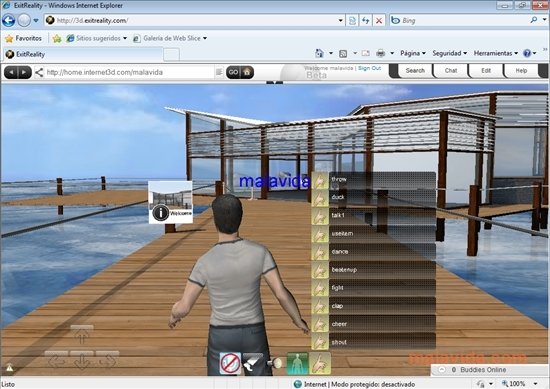Go back with ExitReality left arrow

tap(11, 72)
